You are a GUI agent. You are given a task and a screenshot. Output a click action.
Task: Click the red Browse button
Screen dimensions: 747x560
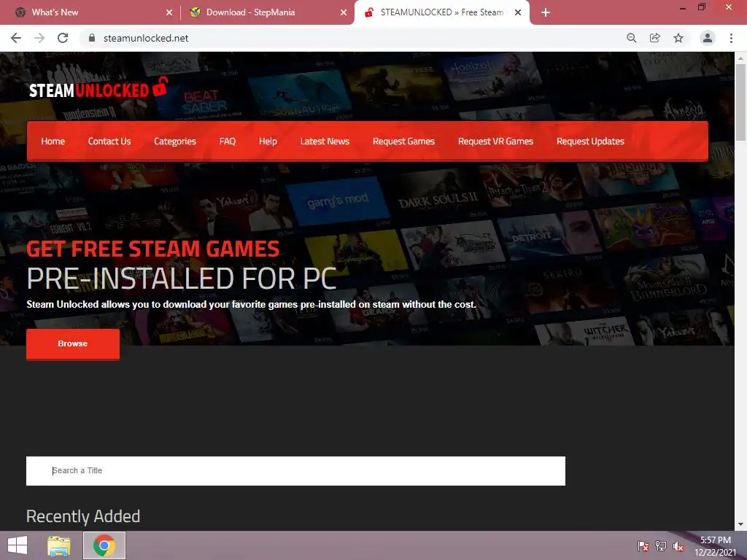point(73,344)
